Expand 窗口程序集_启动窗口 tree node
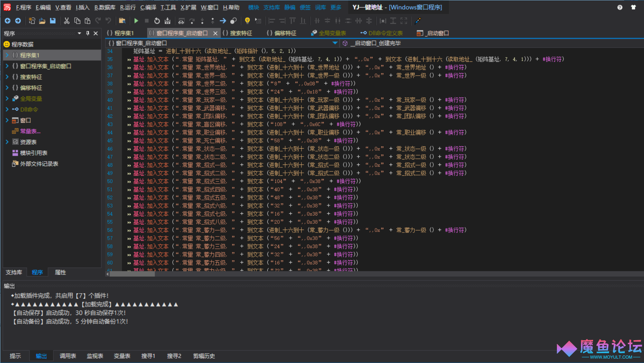Image resolution: width=644 pixels, height=363 pixels. tap(7, 66)
